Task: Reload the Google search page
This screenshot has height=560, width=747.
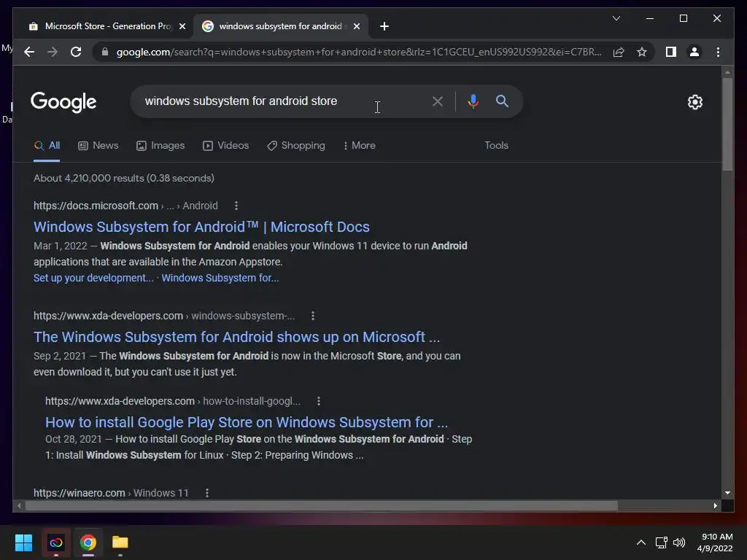Action: [76, 52]
